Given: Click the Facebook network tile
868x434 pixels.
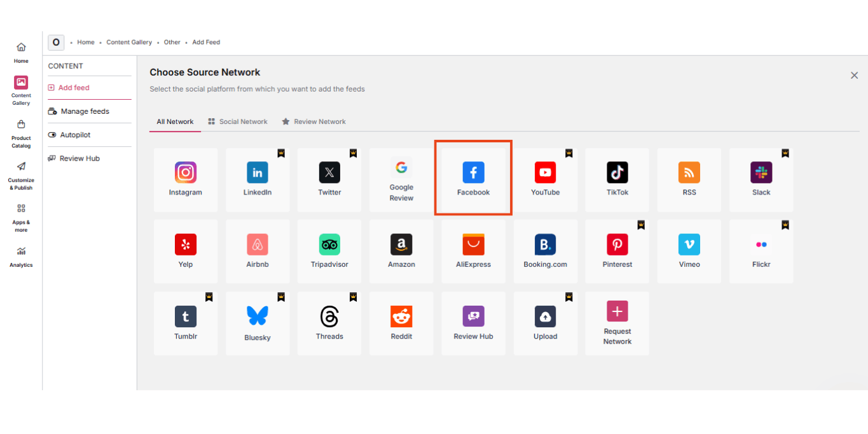Looking at the screenshot, I should pos(473,180).
